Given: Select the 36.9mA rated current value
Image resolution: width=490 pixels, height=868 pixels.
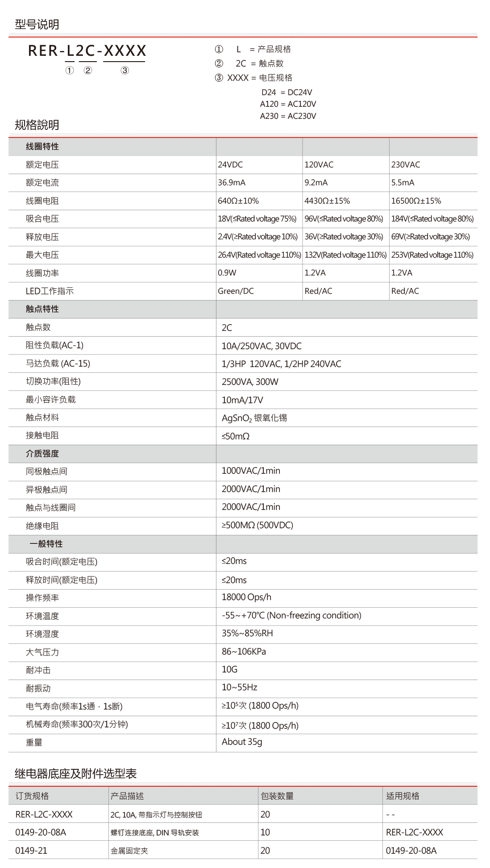Looking at the screenshot, I should click(232, 183).
